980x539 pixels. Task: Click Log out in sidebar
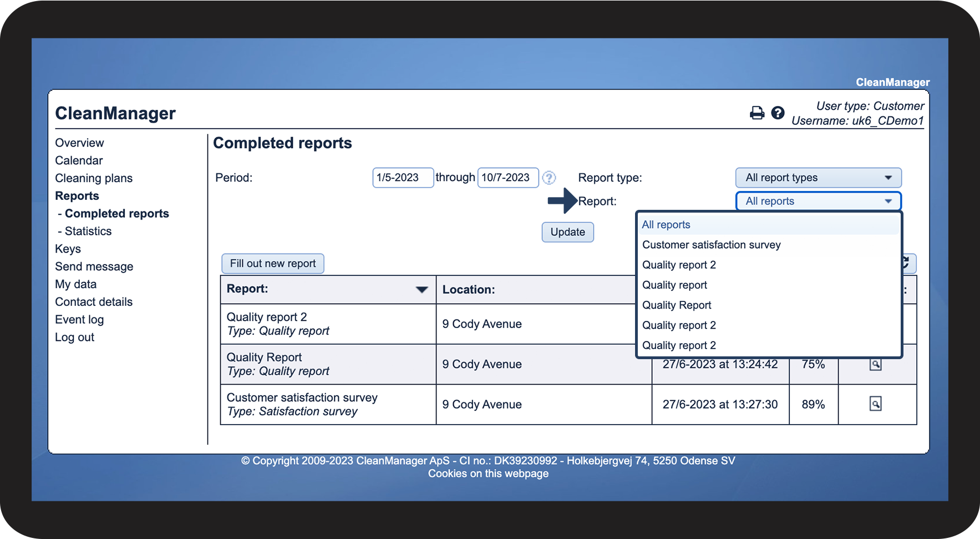click(x=75, y=337)
